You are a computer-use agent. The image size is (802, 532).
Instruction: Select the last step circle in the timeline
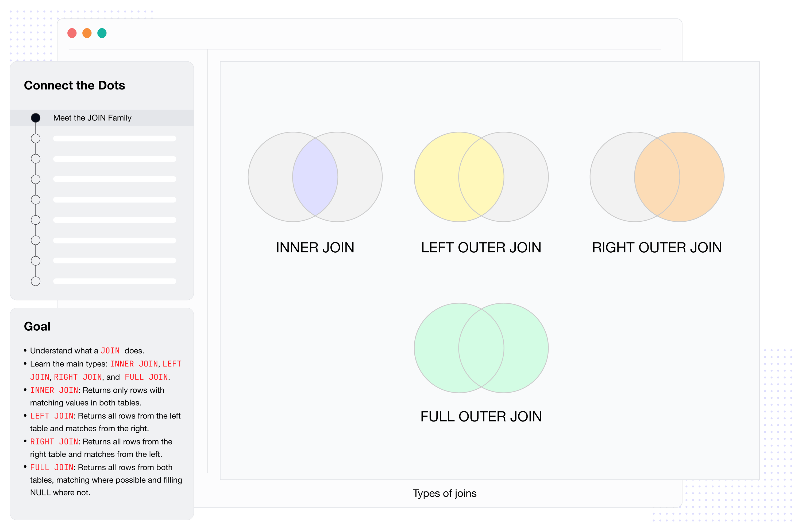tap(36, 281)
